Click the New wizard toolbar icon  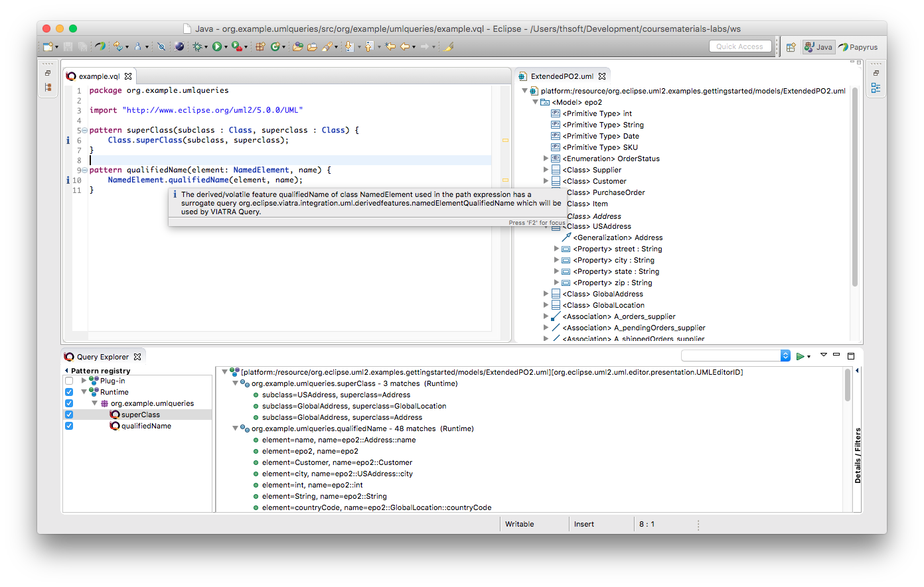click(48, 46)
